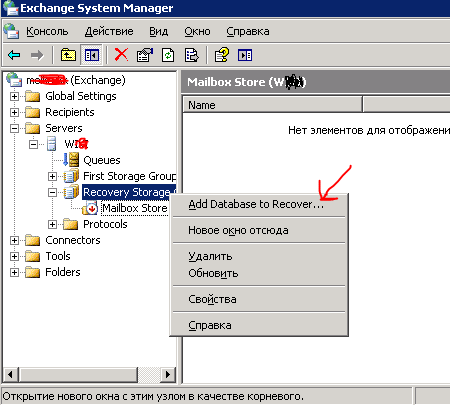Click the Help question-mark toolbar icon
The width and height of the screenshot is (450, 405).
pos(222,55)
